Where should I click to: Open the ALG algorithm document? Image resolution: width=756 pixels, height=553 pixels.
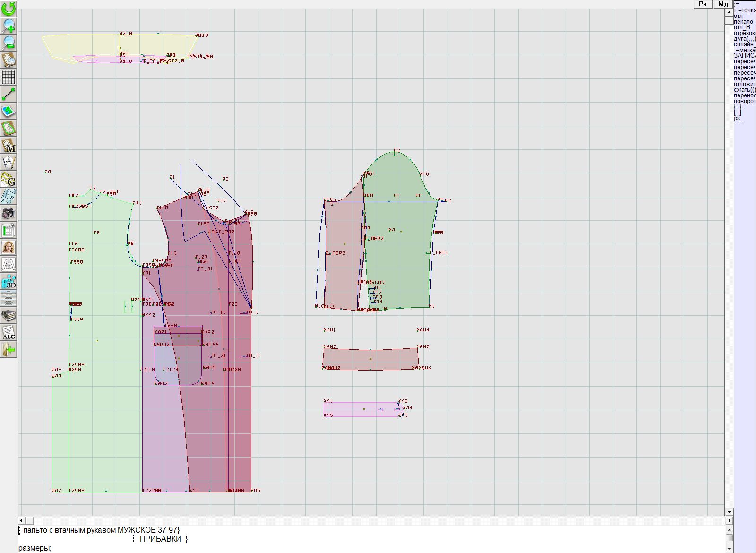pos(9,333)
